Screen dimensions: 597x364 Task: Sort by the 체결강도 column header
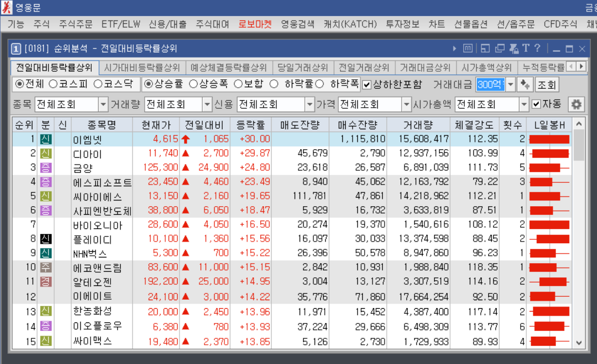(x=474, y=125)
